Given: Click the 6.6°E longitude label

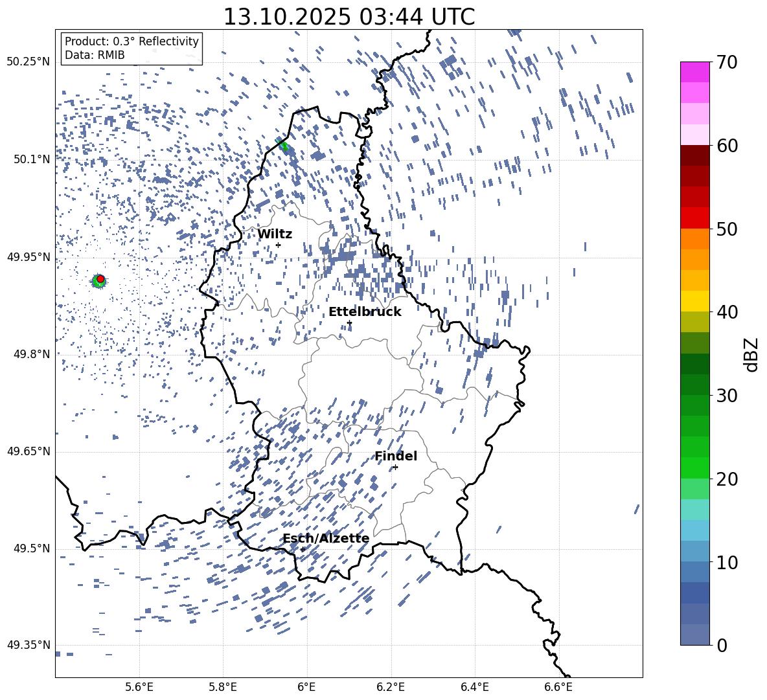Looking at the screenshot, I should [558, 687].
